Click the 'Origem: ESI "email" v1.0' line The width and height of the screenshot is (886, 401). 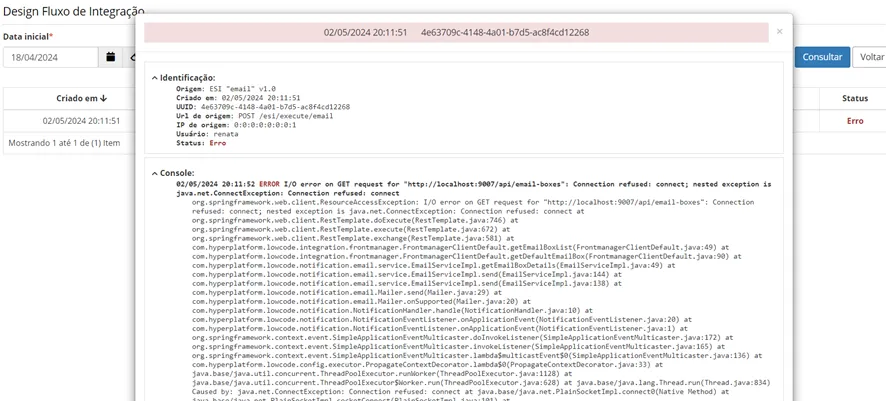(226, 89)
